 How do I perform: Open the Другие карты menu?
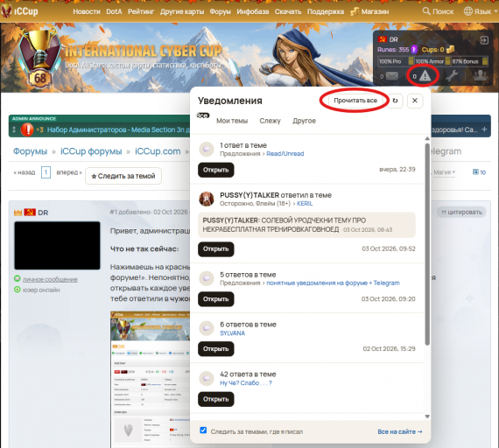click(182, 11)
